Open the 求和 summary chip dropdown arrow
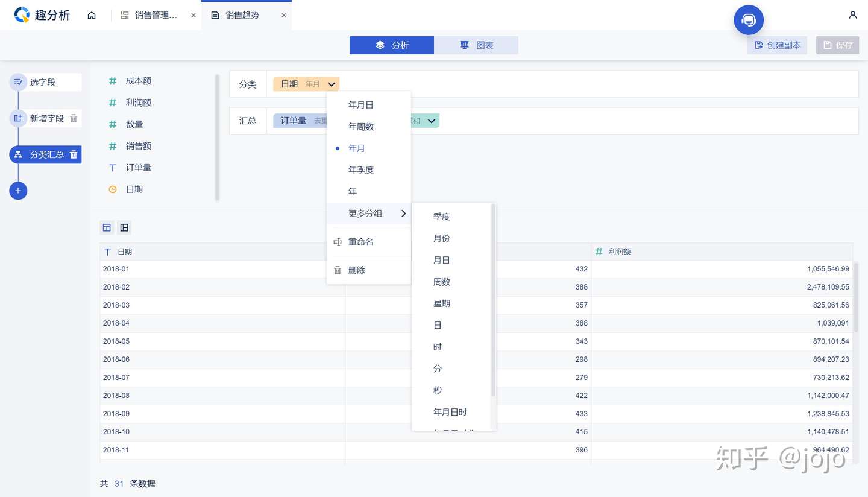Viewport: 868px width, 497px height. (x=432, y=121)
